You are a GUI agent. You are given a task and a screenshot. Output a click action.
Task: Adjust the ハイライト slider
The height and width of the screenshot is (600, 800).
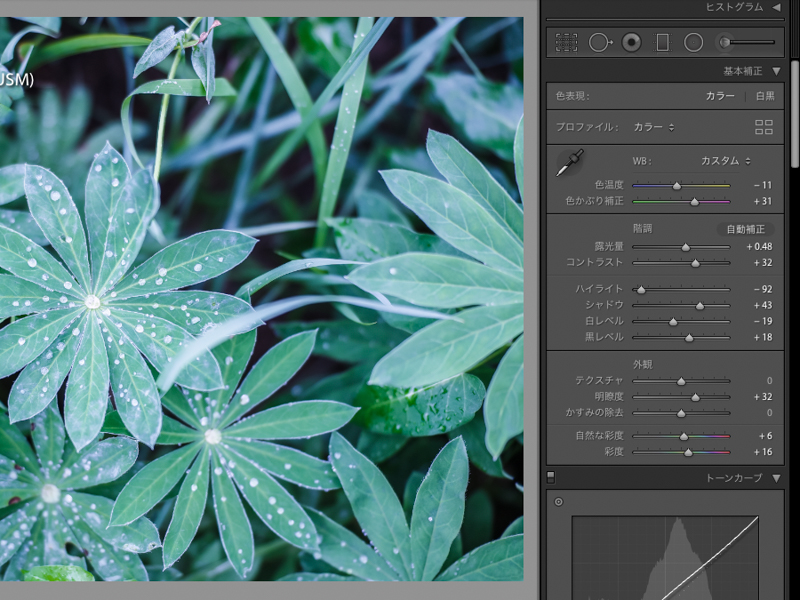pyautogui.click(x=681, y=290)
